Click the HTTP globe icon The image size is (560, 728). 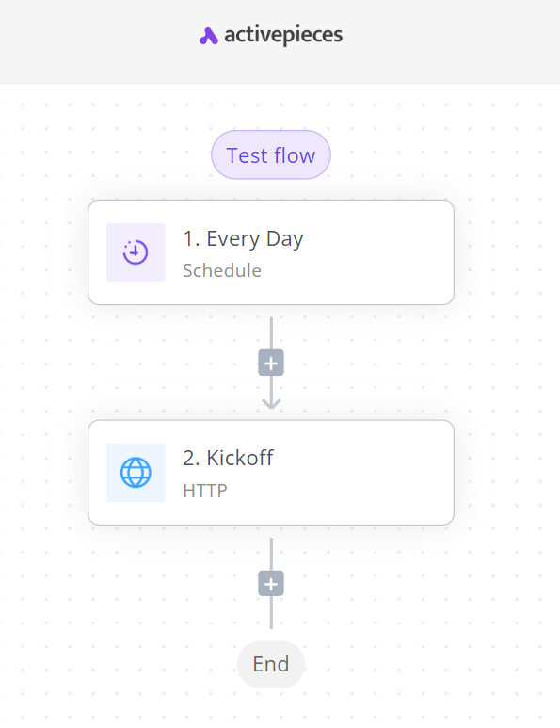pos(136,472)
